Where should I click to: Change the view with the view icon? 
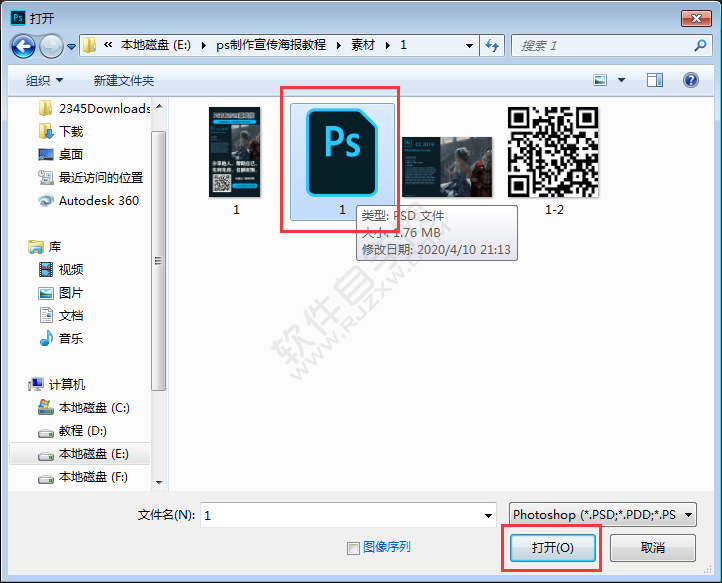click(x=600, y=80)
